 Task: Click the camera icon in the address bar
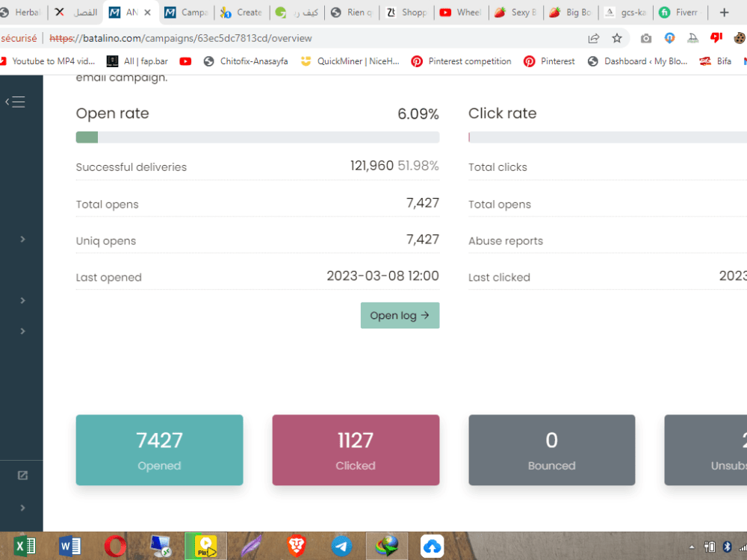pyautogui.click(x=647, y=38)
